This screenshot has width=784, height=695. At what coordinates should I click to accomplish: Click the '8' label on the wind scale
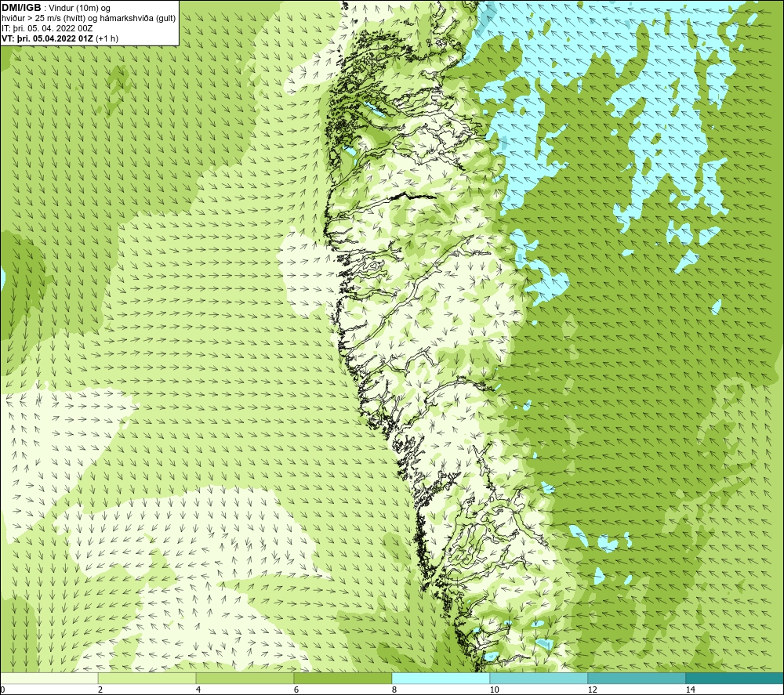tap(394, 690)
